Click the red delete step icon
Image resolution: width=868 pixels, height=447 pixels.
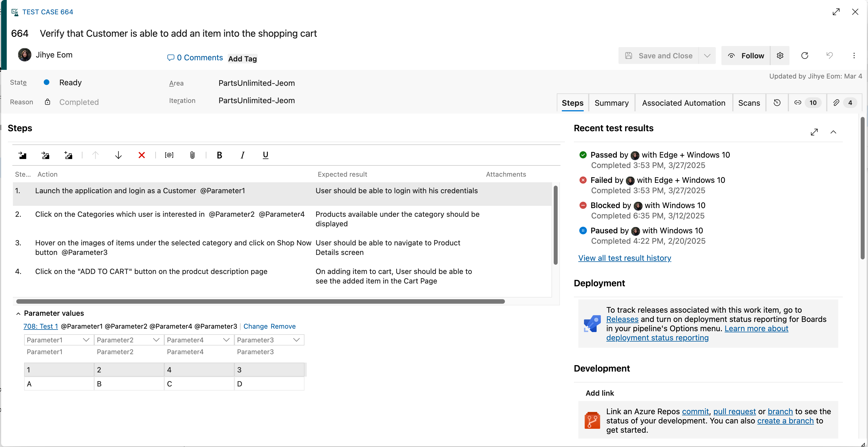point(142,155)
